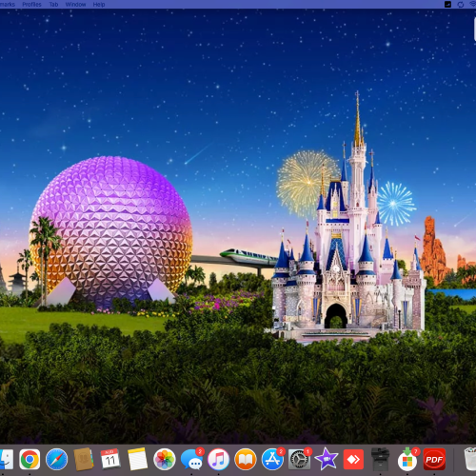Launch the Photos app from the dock
476x476 pixels.
(x=165, y=459)
